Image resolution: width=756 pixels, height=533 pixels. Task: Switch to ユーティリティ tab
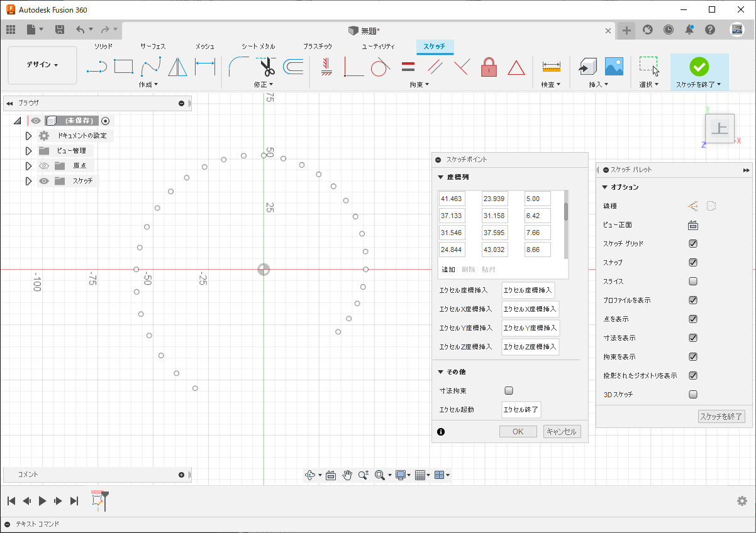pyautogui.click(x=379, y=47)
